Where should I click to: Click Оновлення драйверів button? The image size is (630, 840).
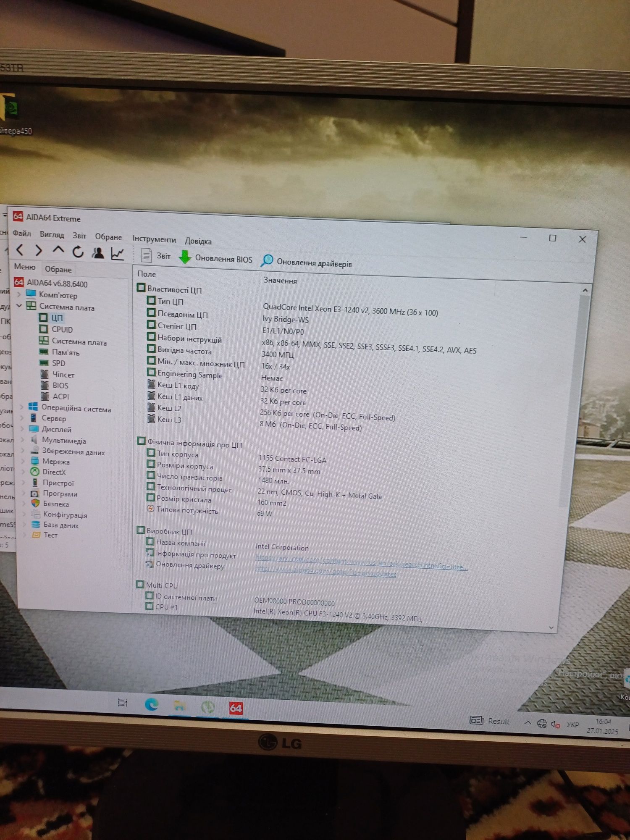(x=306, y=262)
